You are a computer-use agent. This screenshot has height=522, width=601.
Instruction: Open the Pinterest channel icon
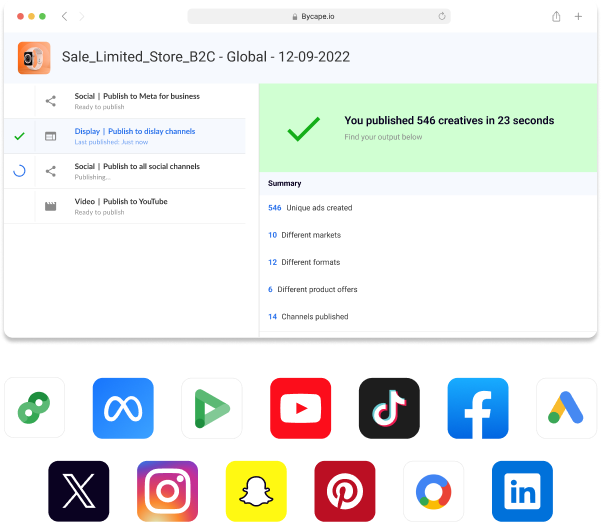pyautogui.click(x=345, y=491)
